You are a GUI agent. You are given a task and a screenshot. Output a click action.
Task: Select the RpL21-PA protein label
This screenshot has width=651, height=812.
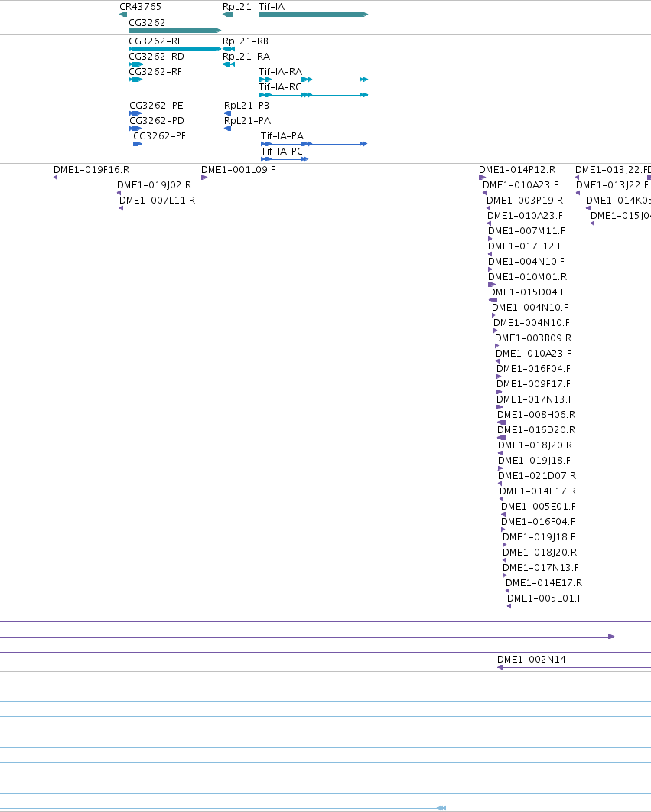247,121
